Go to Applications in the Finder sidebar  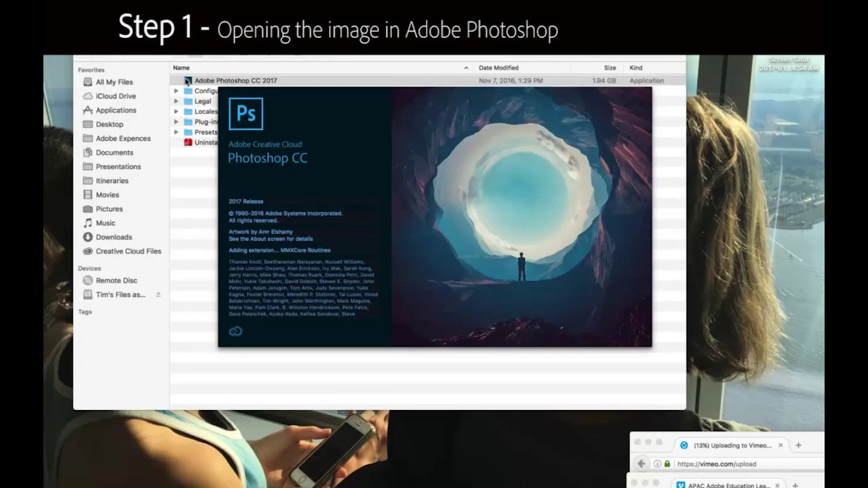pyautogui.click(x=115, y=110)
